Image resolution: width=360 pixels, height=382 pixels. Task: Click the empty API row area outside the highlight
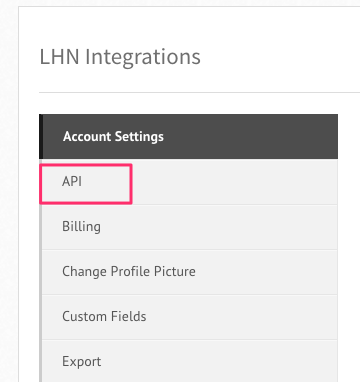click(x=235, y=182)
